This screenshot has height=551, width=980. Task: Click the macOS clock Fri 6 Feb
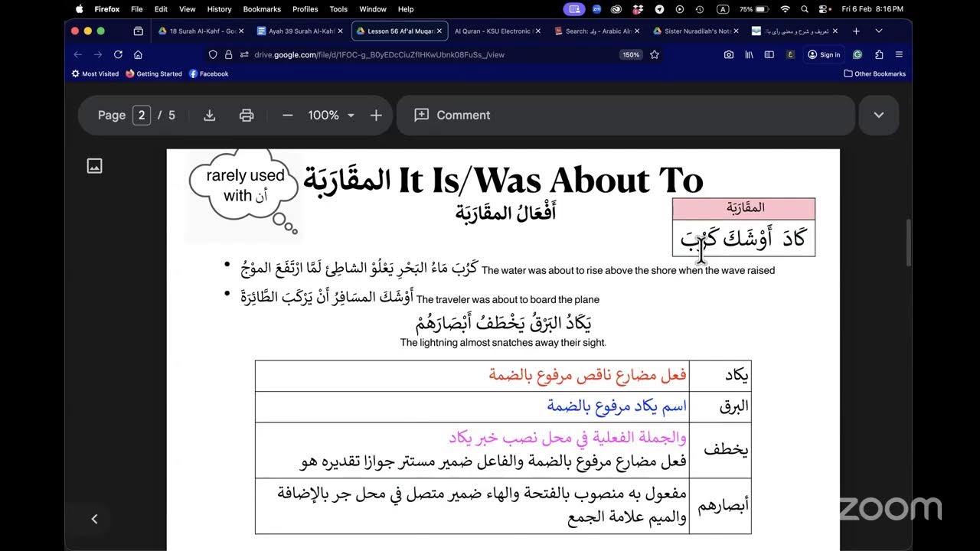coord(872,9)
